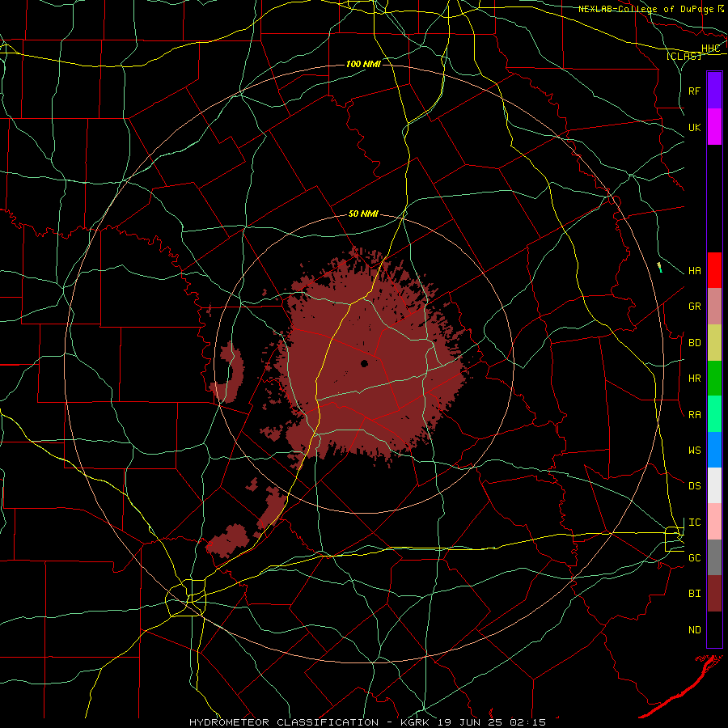This screenshot has height=728, width=728.
Task: Click the HHC product label
Action: (710, 49)
